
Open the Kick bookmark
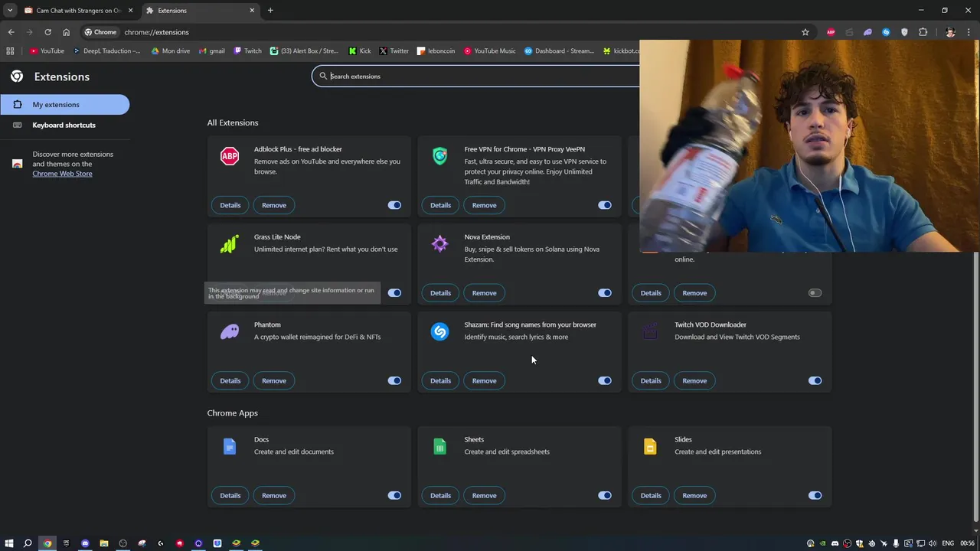(359, 51)
